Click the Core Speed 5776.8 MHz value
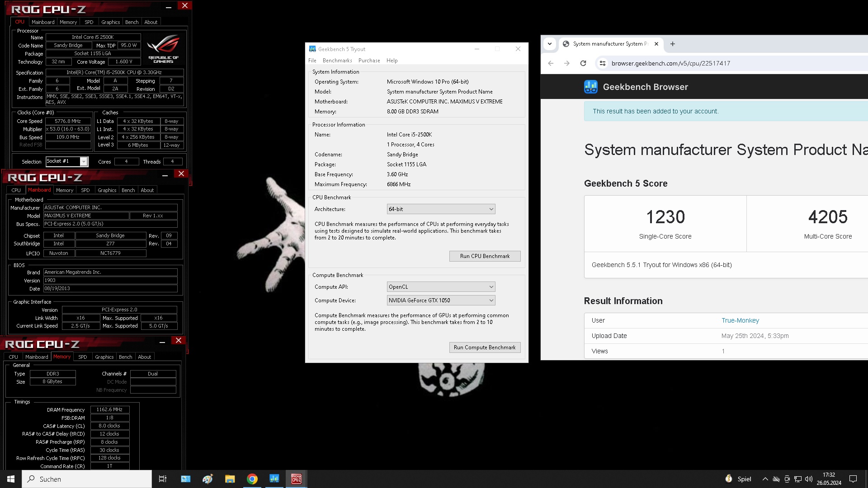 tap(68, 121)
